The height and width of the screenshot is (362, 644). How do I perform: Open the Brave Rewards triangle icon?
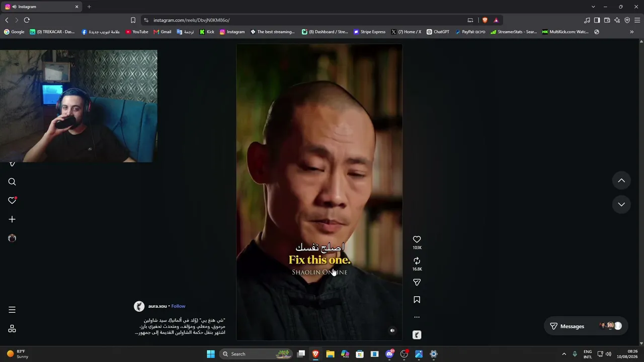[496, 20]
